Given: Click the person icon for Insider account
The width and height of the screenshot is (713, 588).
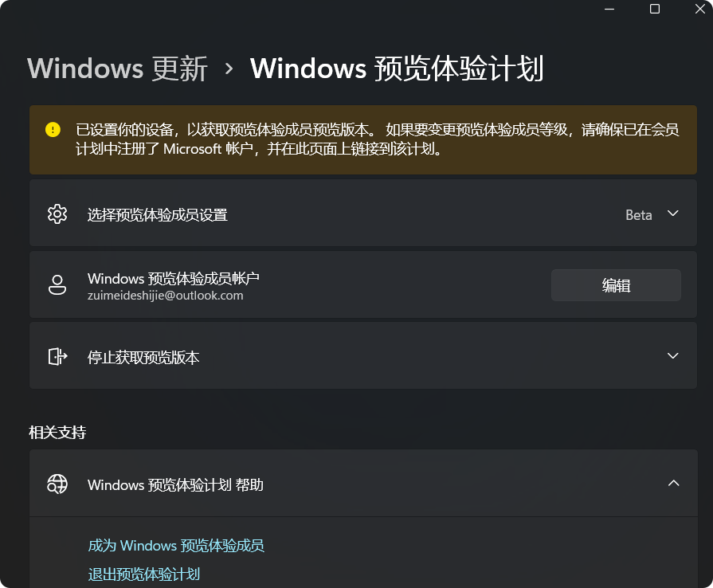Looking at the screenshot, I should point(57,284).
